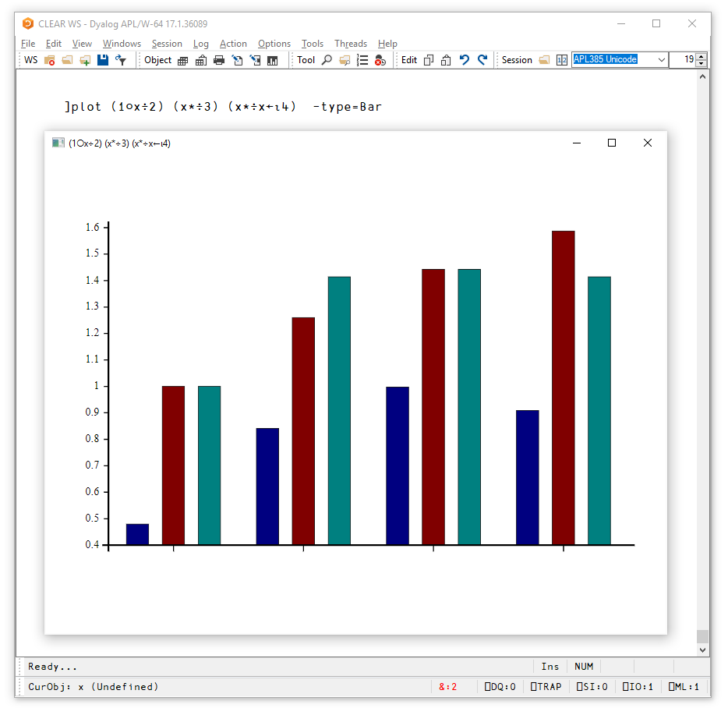The height and width of the screenshot is (715, 728).
Task: Click the ⎕IO:1 status bar field
Action: click(x=638, y=687)
